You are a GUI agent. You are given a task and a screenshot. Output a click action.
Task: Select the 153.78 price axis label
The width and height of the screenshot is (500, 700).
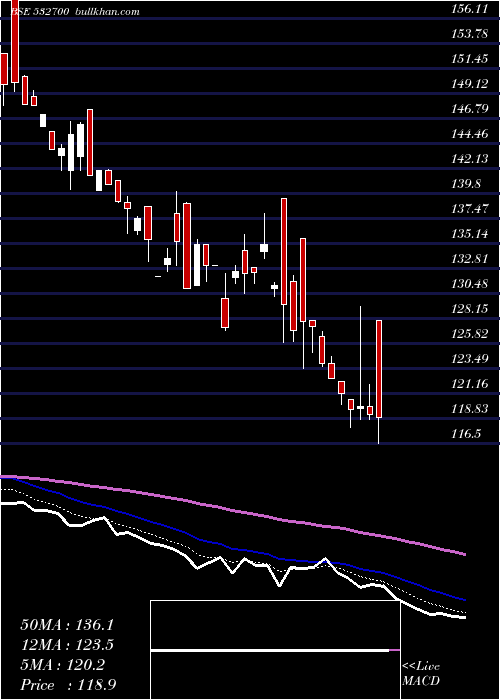470,34
